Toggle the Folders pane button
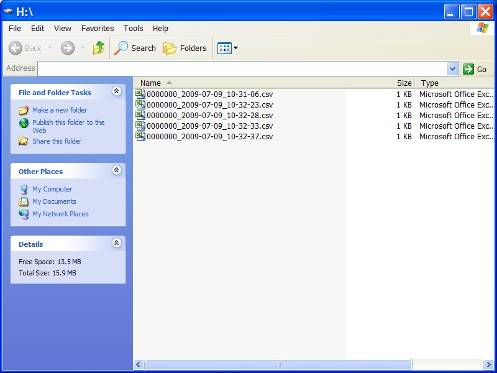This screenshot has height=373, width=497. click(x=185, y=48)
